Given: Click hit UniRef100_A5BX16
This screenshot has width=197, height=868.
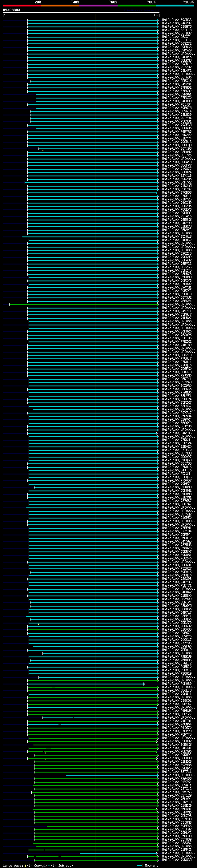Looking at the screenshot, I should pyautogui.click(x=176, y=81).
